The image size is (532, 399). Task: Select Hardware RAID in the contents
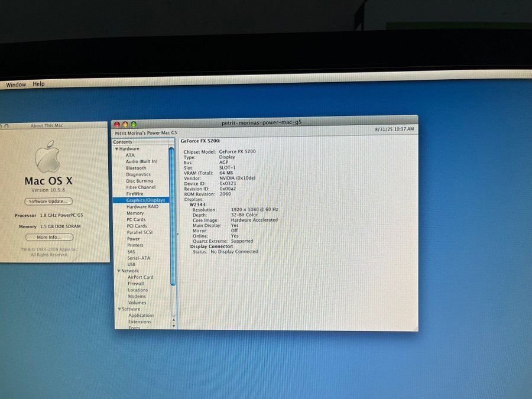[x=142, y=207]
